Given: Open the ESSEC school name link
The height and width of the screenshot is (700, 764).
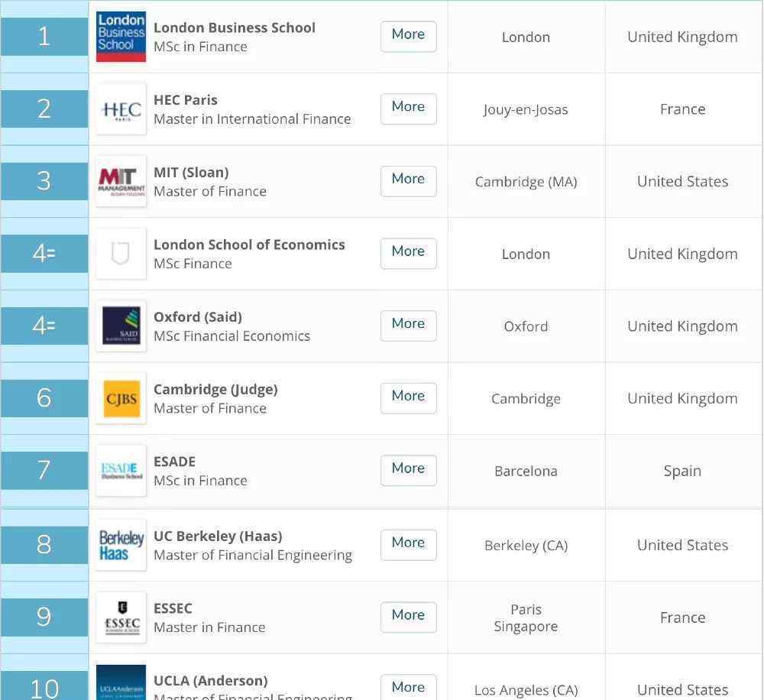Looking at the screenshot, I should click(x=173, y=608).
